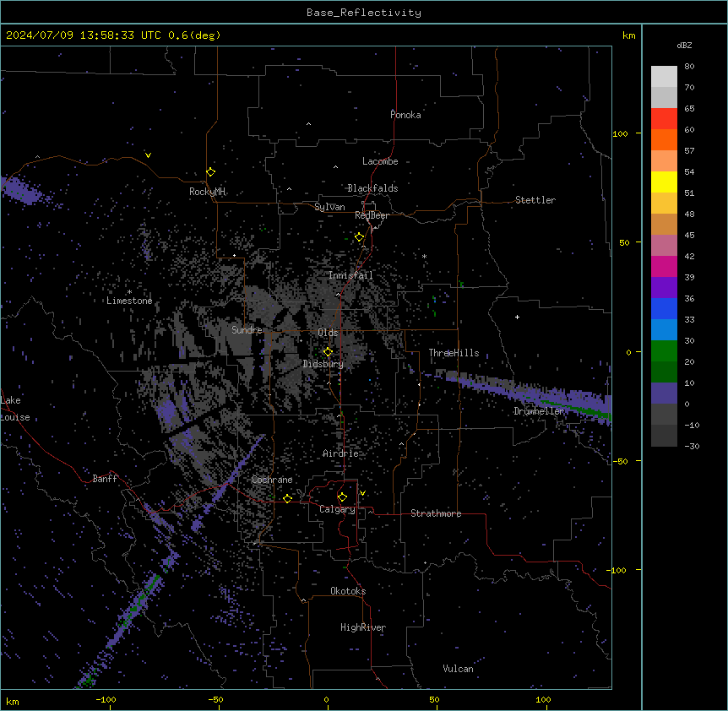Select the slate purple 0-10 dBZ swatch
Screen dimensions: 728x711
[664, 393]
